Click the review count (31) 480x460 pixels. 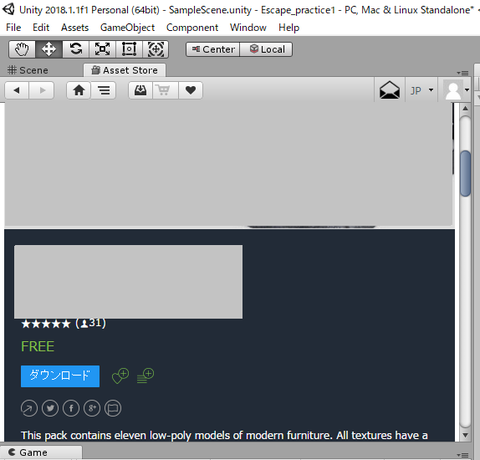point(91,323)
